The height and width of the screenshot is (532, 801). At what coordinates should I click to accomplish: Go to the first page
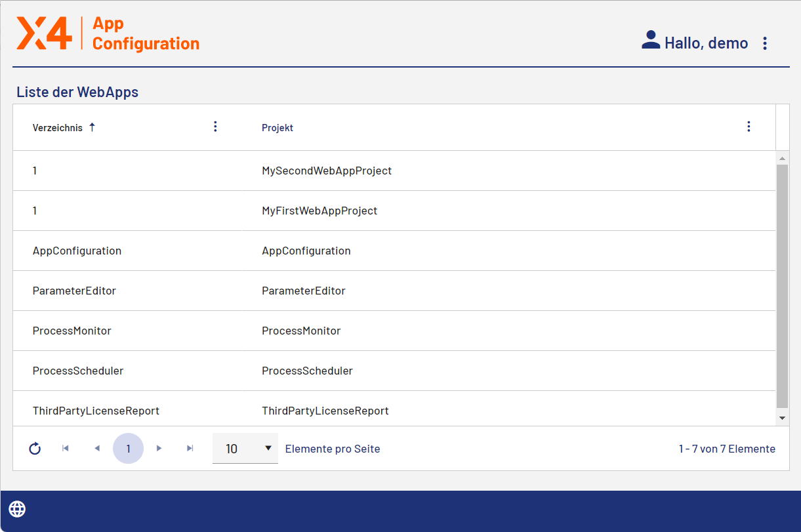point(66,449)
